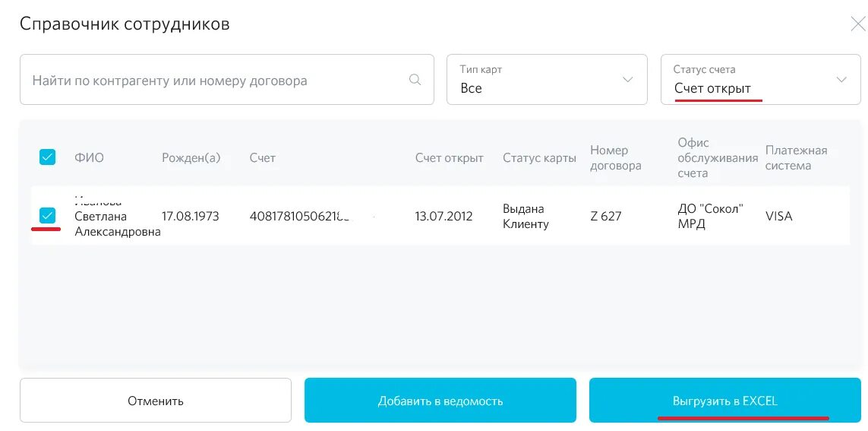Sort by the ФИО column header
The width and height of the screenshot is (868, 431).
(89, 158)
